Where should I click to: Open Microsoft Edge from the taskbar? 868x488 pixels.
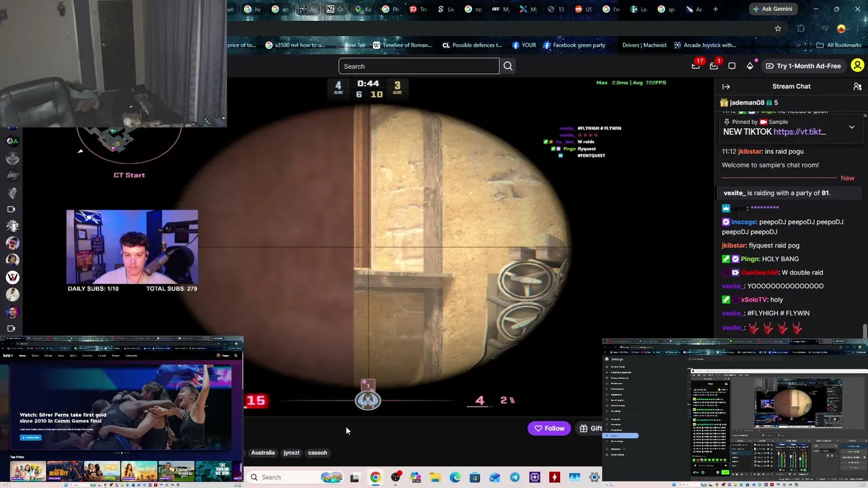pos(455,477)
